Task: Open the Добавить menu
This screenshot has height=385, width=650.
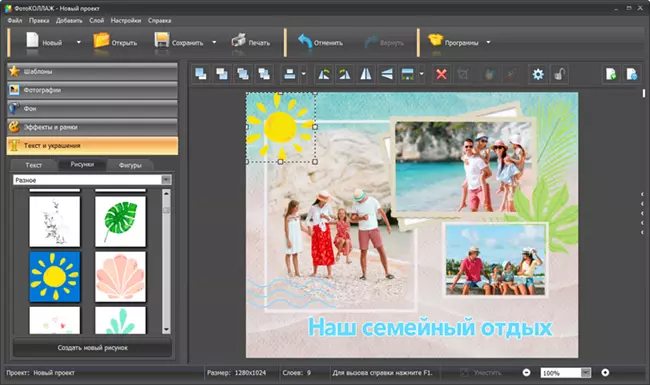Action: (69, 20)
